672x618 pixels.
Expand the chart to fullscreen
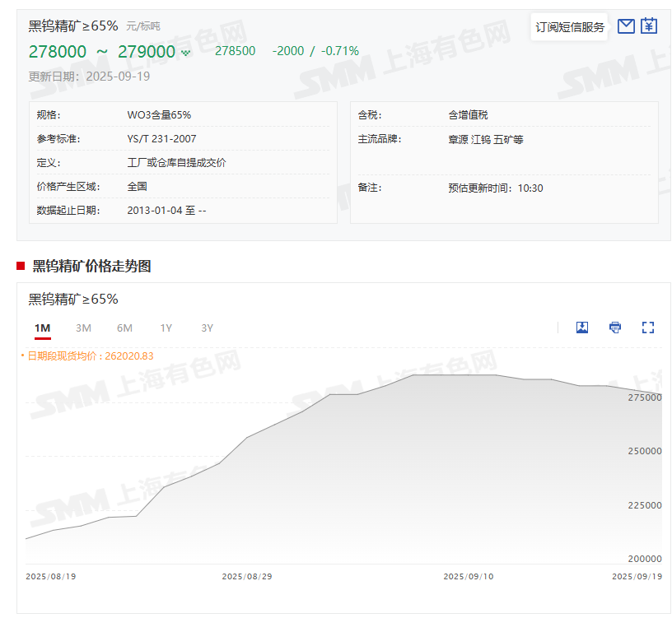(x=648, y=328)
